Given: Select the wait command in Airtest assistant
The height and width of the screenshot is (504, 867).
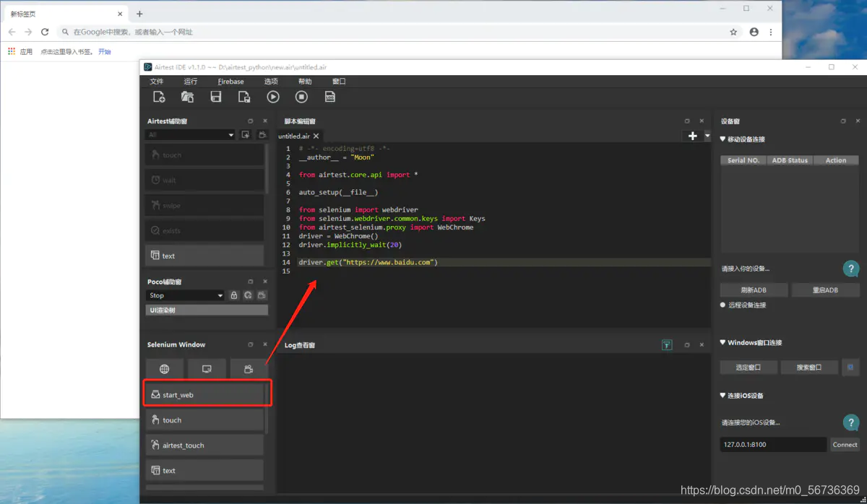Looking at the screenshot, I should point(204,180).
